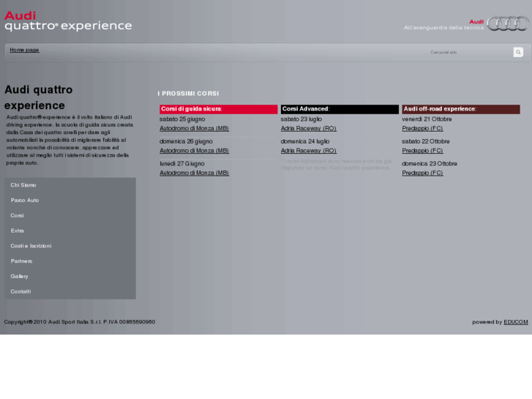
Task: Open the Contatti menu item
Action: [x=20, y=291]
